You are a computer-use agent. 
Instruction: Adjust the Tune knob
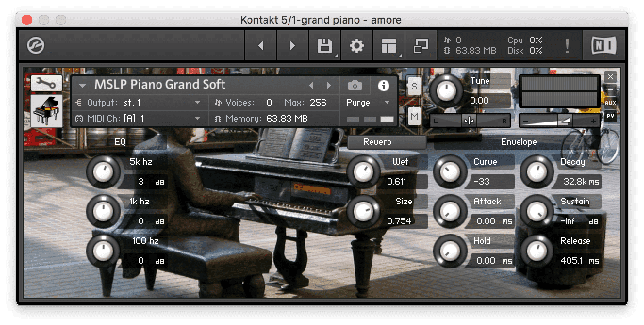click(x=446, y=90)
